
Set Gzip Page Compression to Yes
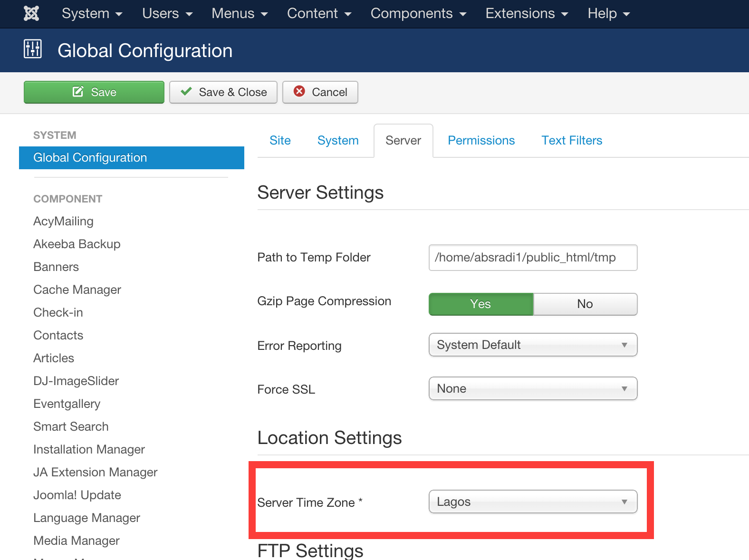coord(480,304)
